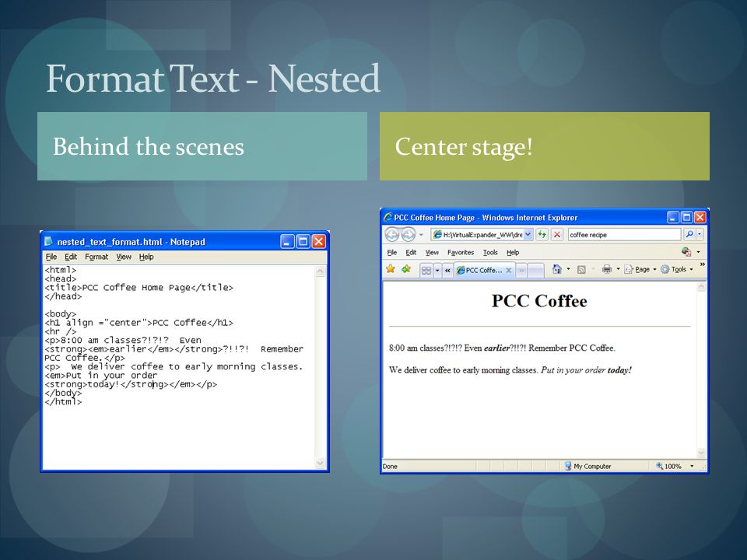747x560 pixels.
Task: Open File menu in Notepad
Action: click(x=51, y=257)
